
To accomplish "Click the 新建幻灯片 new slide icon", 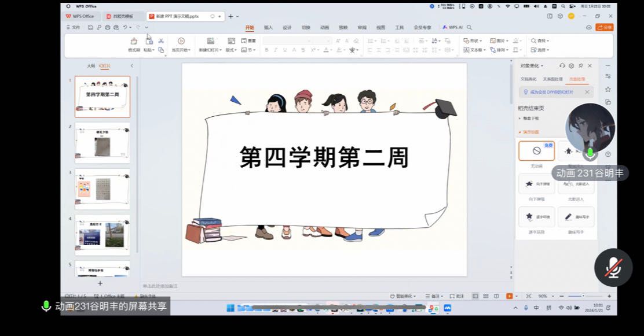I will 210,41.
